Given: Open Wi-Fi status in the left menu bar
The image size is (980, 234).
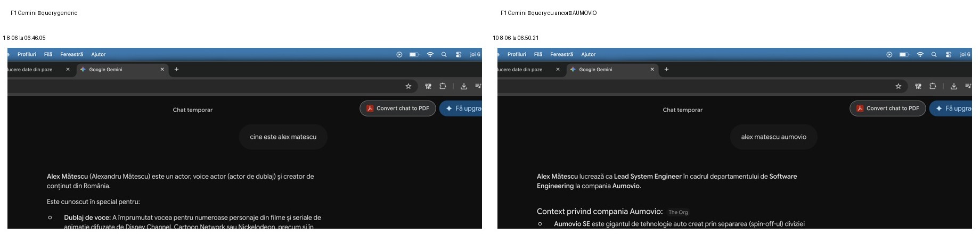Looking at the screenshot, I should pos(430,54).
